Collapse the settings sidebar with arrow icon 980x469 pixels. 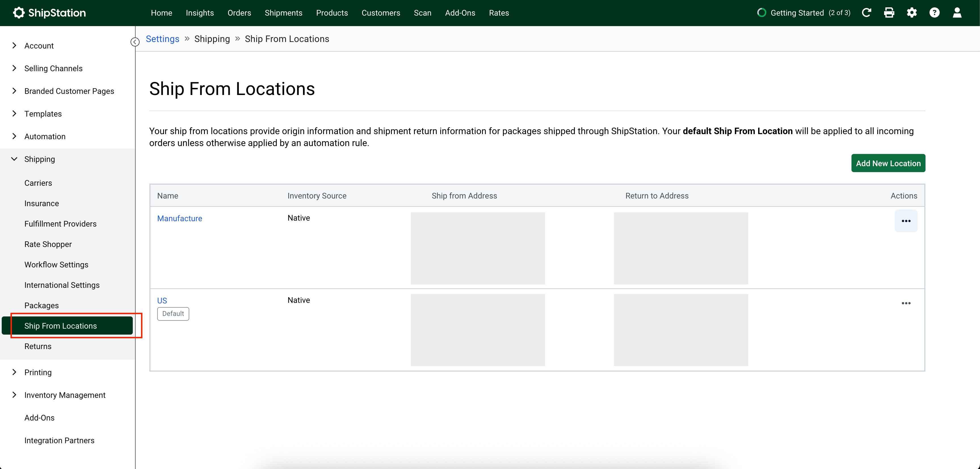135,42
